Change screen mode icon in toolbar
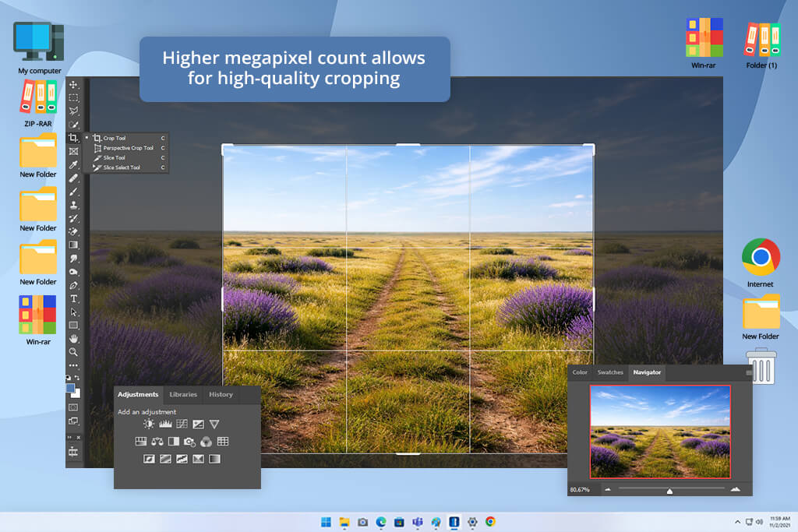 click(x=73, y=421)
